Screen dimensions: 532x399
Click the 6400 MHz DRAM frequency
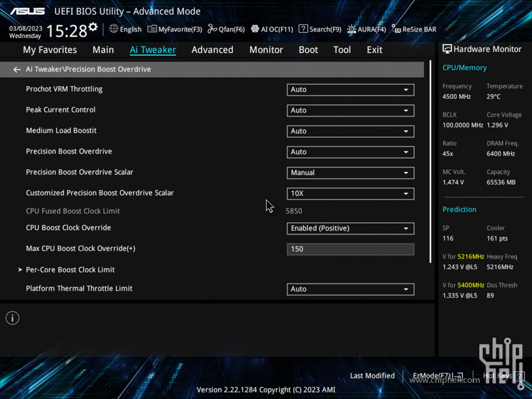pyautogui.click(x=501, y=154)
